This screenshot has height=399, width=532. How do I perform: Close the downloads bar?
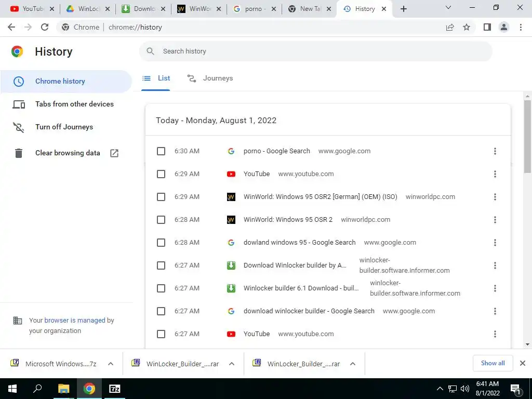click(523, 363)
